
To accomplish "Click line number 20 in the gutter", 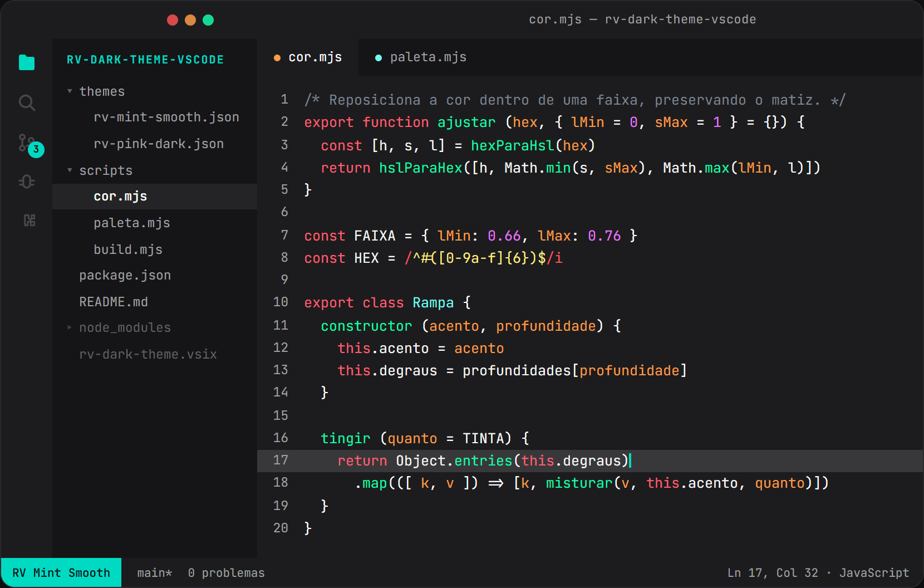I will click(281, 528).
